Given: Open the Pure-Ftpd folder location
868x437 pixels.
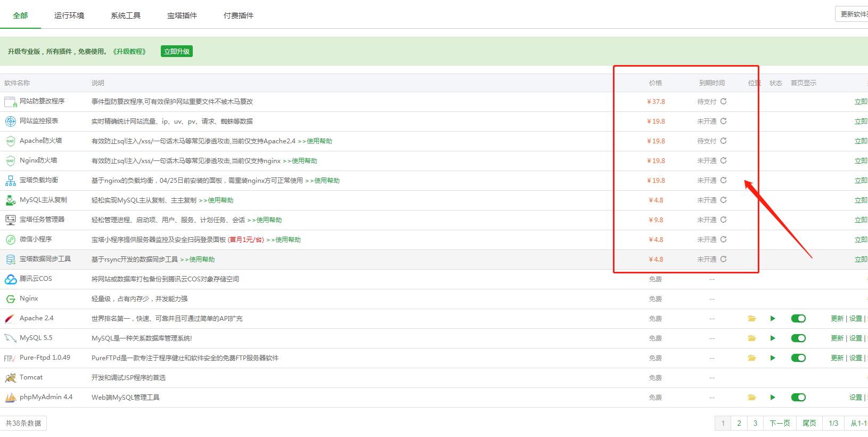Looking at the screenshot, I should (752, 358).
